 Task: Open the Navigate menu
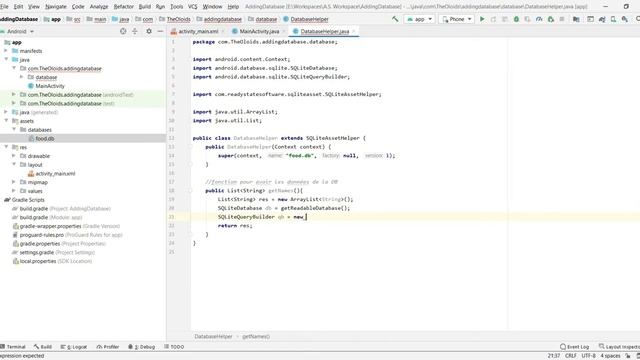(56, 7)
